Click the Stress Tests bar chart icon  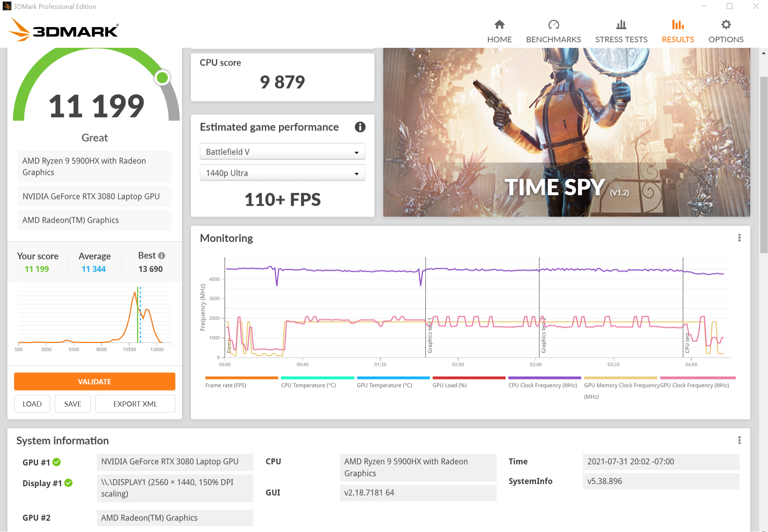pos(621,25)
